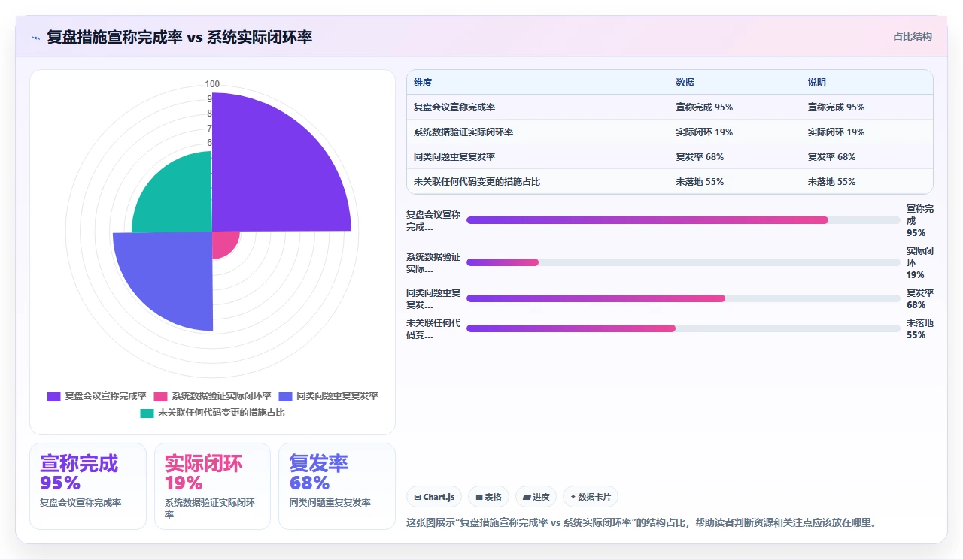
Task: Click the chart title 复盘措施宣称完成率 vs 系统实际闭环率
Action: (179, 37)
